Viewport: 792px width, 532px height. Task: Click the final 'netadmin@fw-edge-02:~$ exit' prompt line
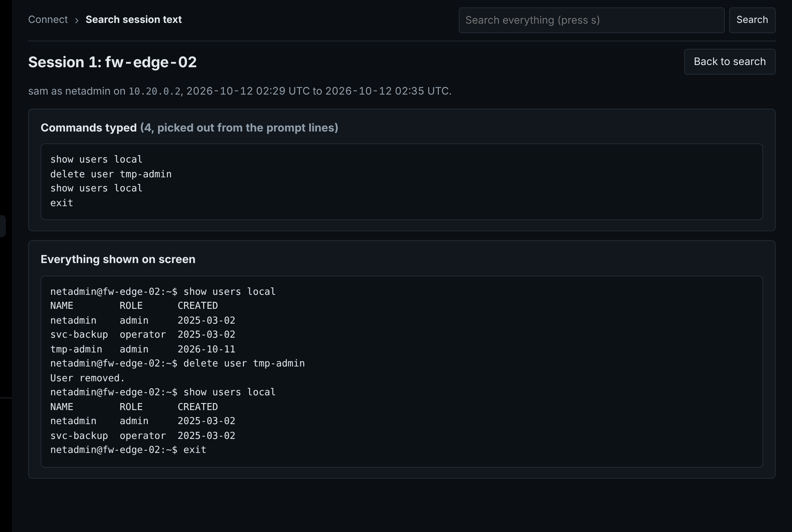coord(128,450)
